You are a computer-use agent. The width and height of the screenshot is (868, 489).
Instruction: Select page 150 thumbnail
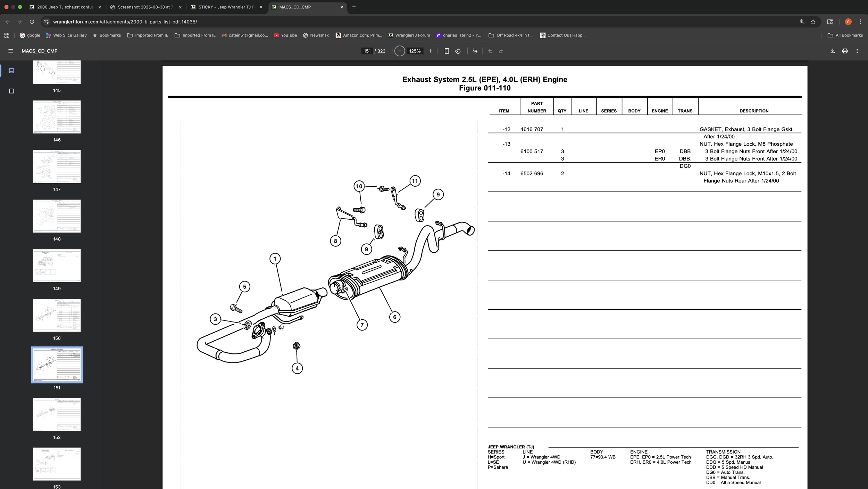[57, 315]
